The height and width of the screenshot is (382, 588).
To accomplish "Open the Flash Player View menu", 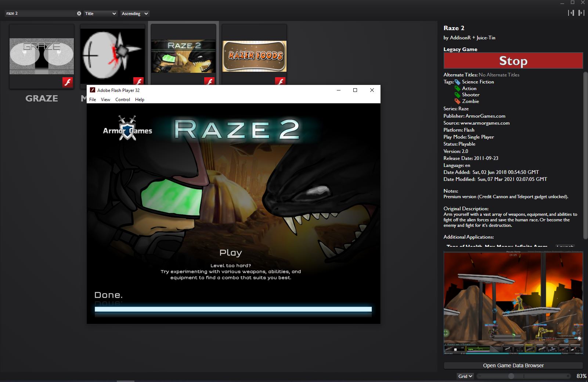I will click(105, 100).
